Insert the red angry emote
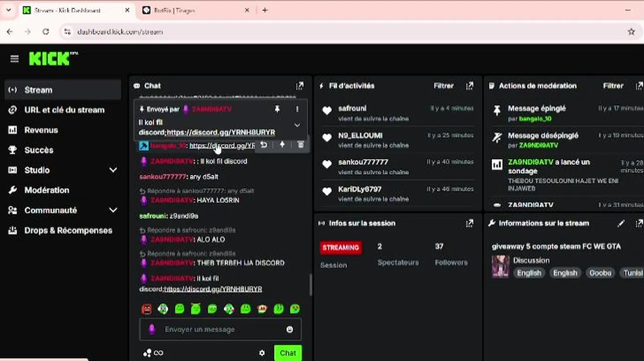Image resolution: width=644 pixels, height=361 pixels. click(146, 309)
